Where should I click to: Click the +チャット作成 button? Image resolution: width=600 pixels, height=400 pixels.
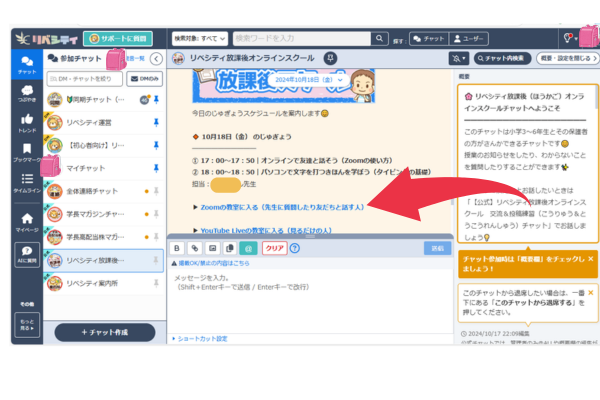[x=105, y=332]
